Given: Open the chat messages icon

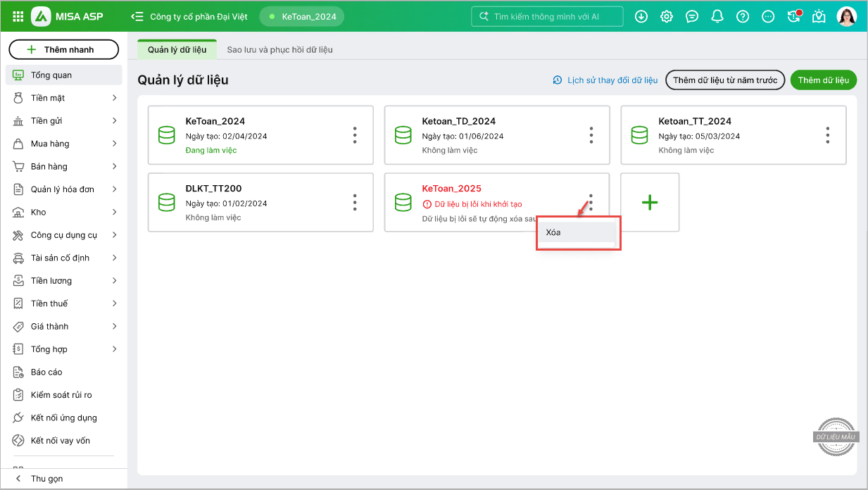Looking at the screenshot, I should pos(691,16).
